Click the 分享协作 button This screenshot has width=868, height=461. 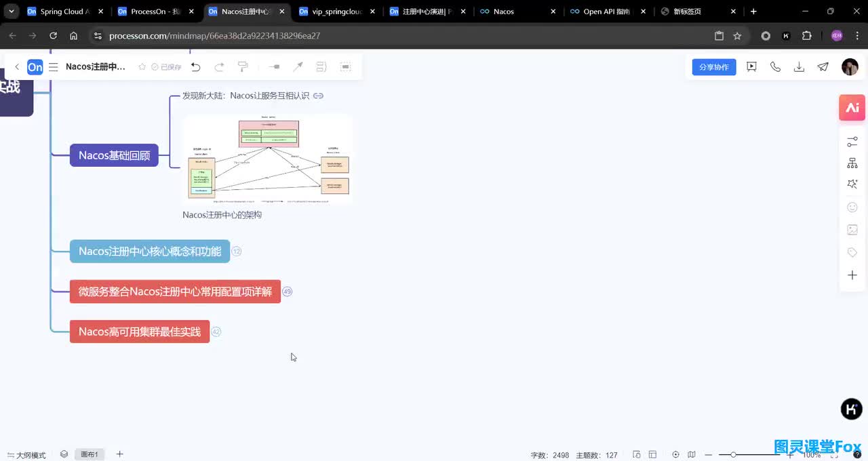[714, 67]
